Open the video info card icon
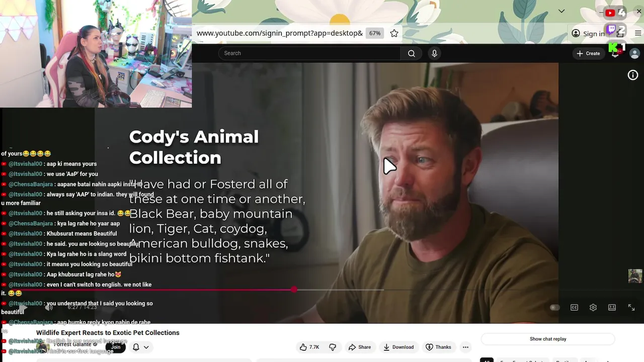The image size is (644, 362). pos(633,75)
